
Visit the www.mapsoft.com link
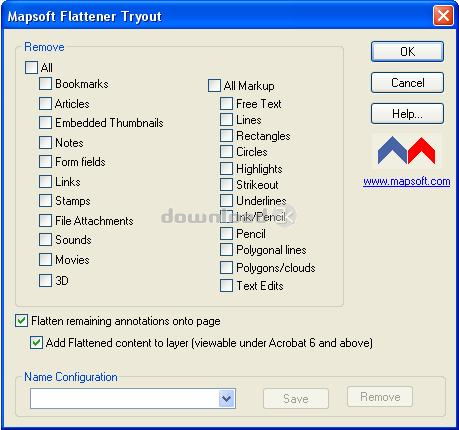tap(407, 182)
